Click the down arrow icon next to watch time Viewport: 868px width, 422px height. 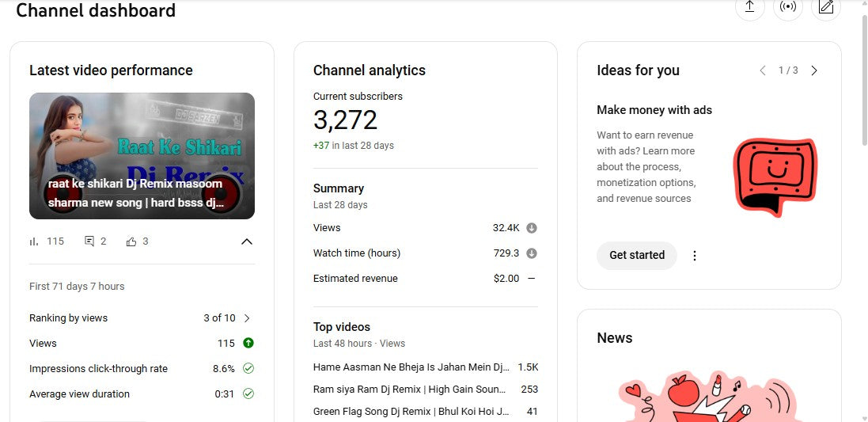point(532,253)
